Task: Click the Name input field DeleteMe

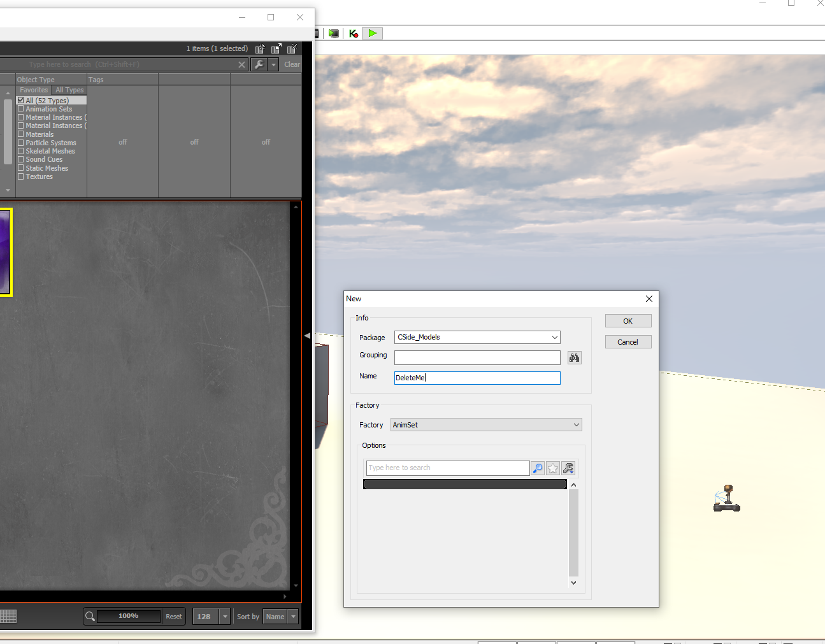Action: point(477,378)
